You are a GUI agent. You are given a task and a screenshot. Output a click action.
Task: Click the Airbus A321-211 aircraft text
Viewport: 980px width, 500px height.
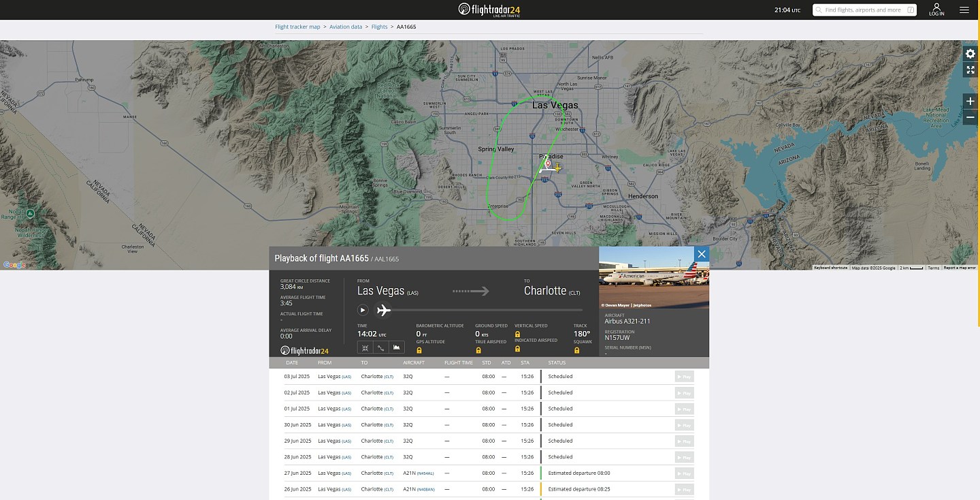click(x=627, y=321)
